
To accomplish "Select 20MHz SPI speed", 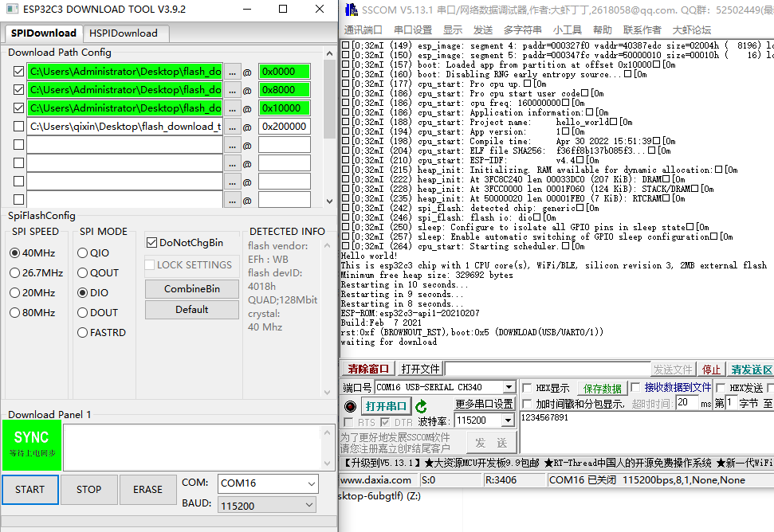I will pos(15,293).
